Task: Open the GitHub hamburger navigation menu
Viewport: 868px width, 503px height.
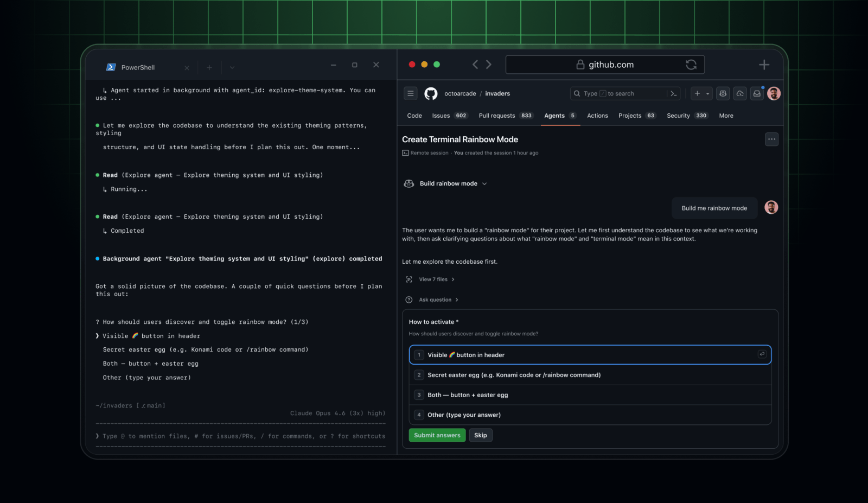Action: [411, 93]
